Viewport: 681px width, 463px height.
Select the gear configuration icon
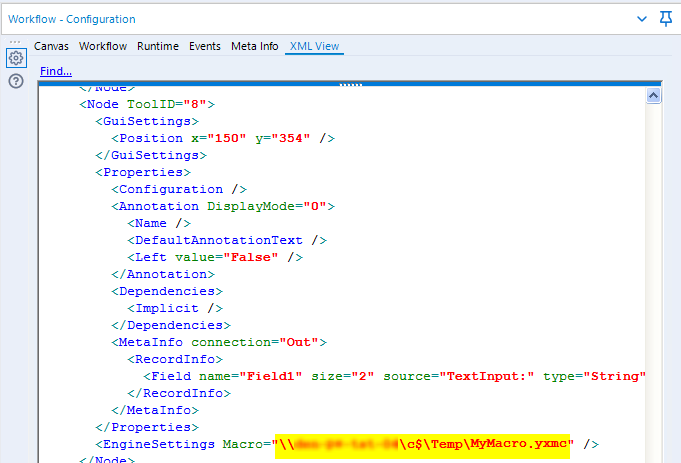[x=16, y=58]
